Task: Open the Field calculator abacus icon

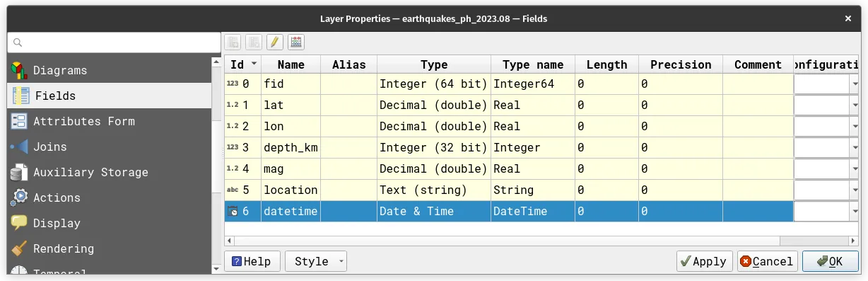Action: [x=296, y=42]
